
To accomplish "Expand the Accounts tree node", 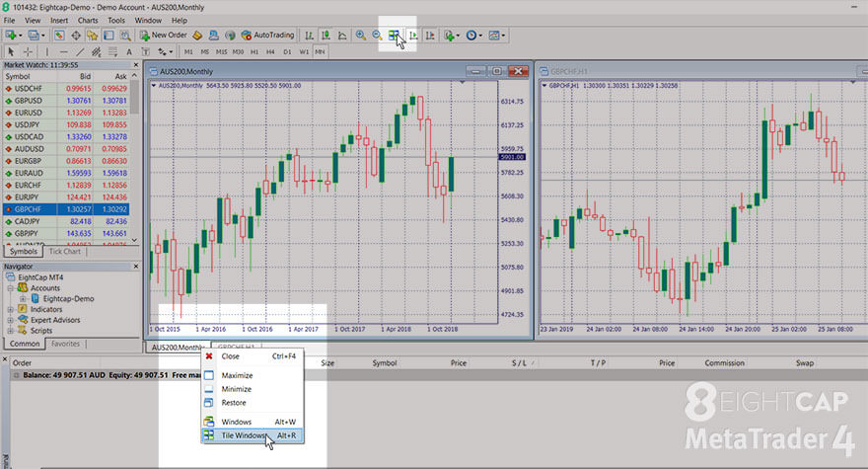I will point(10,288).
